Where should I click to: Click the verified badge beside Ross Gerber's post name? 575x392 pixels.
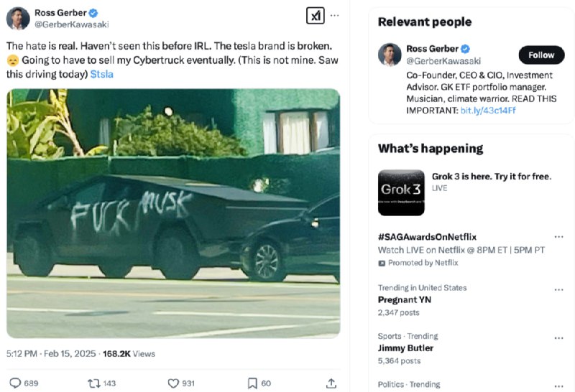coord(93,12)
